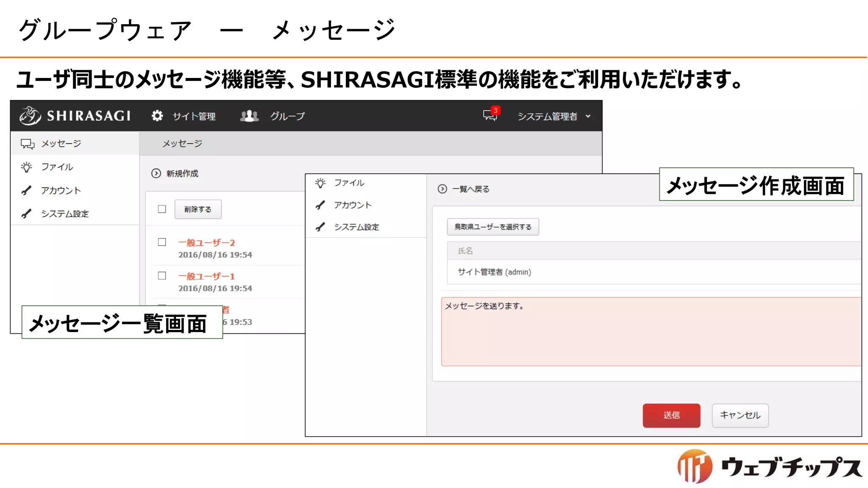Open the 一般ユーザー2 message link

(206, 243)
